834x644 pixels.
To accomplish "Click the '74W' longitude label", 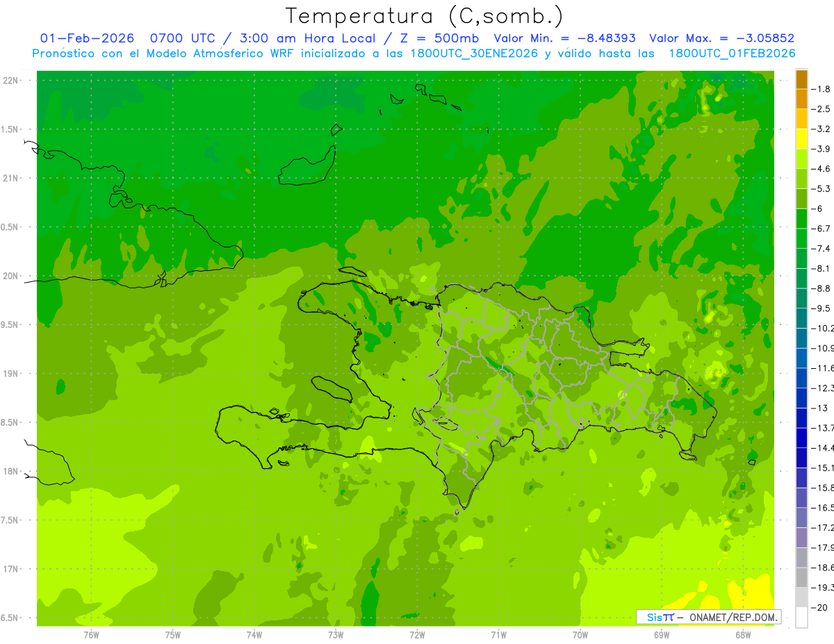I will (x=254, y=634).
